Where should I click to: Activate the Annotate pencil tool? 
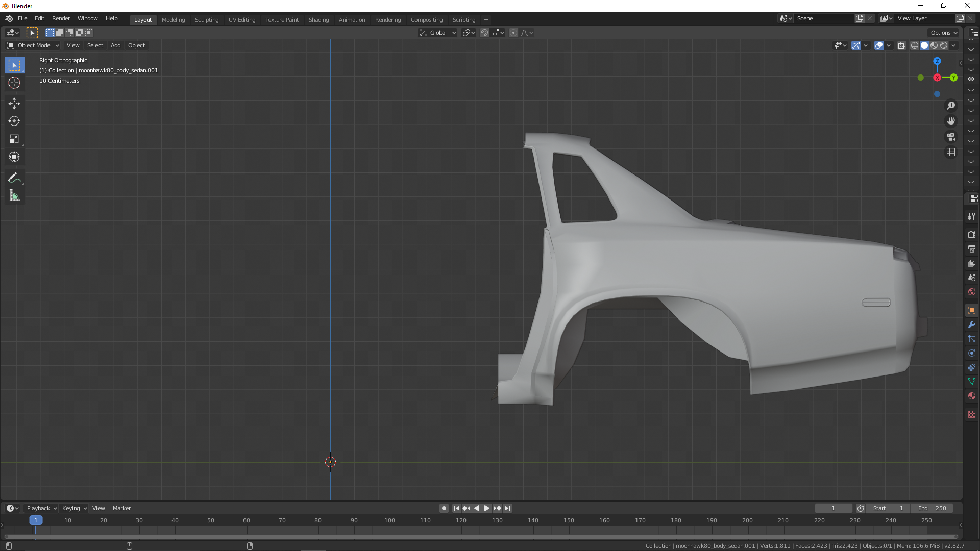coord(14,178)
